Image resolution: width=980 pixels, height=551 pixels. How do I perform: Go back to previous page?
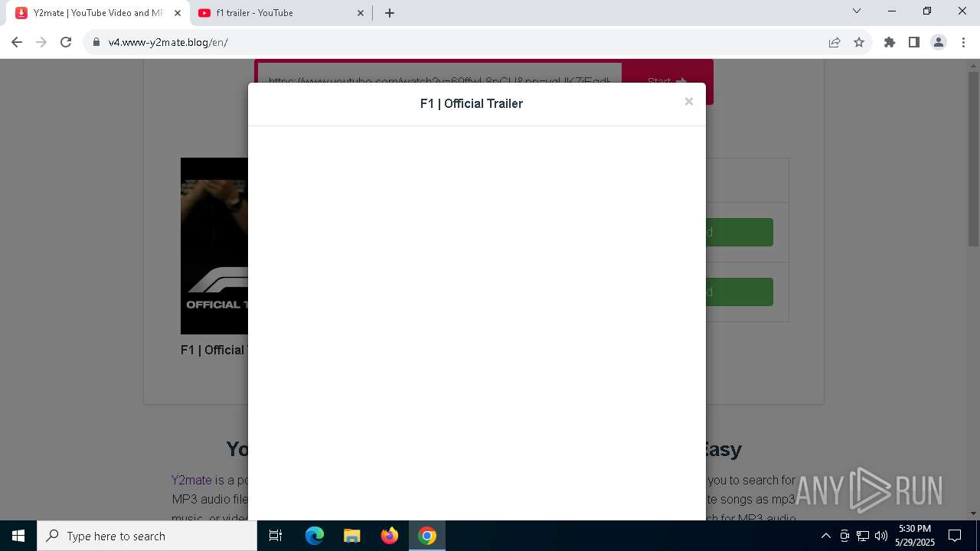pos(17,42)
